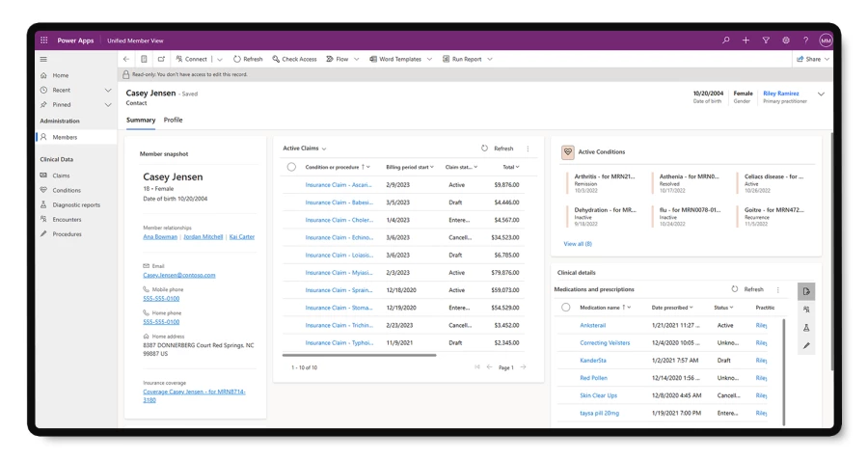The height and width of the screenshot is (459, 868).
Task: Expand the Recent section in sidebar
Action: click(x=108, y=90)
